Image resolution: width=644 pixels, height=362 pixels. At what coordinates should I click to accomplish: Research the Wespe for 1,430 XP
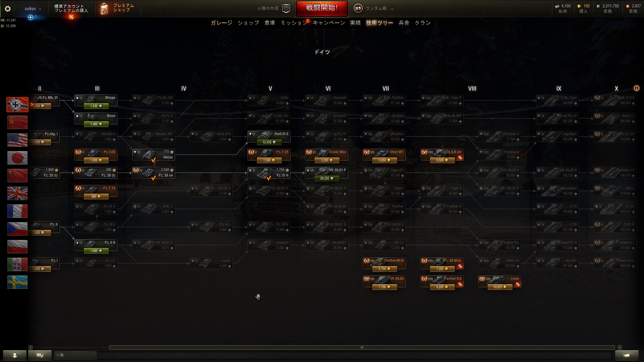(96, 106)
